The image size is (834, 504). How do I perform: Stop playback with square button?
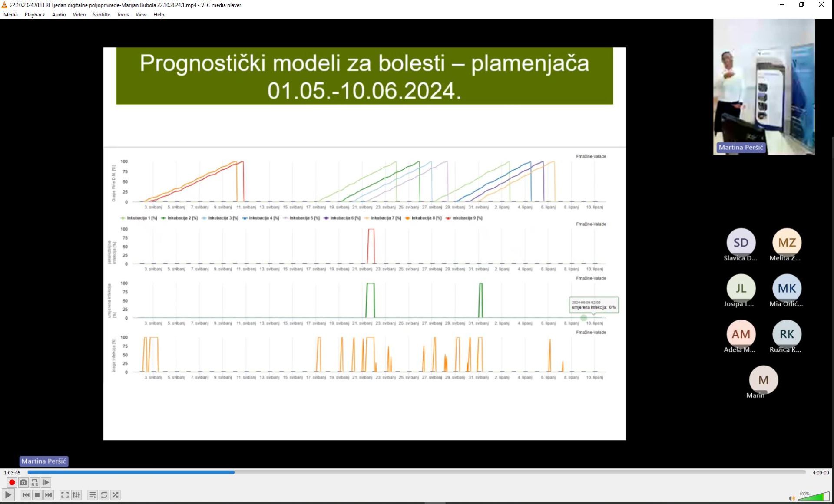pyautogui.click(x=37, y=495)
